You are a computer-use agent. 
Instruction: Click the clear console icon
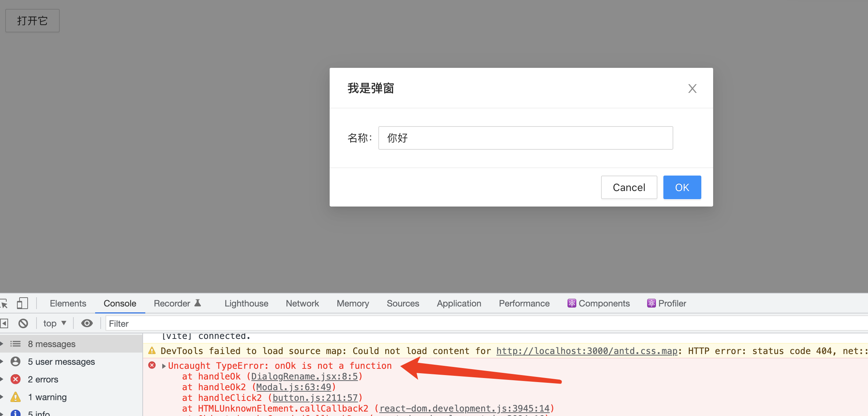(23, 323)
